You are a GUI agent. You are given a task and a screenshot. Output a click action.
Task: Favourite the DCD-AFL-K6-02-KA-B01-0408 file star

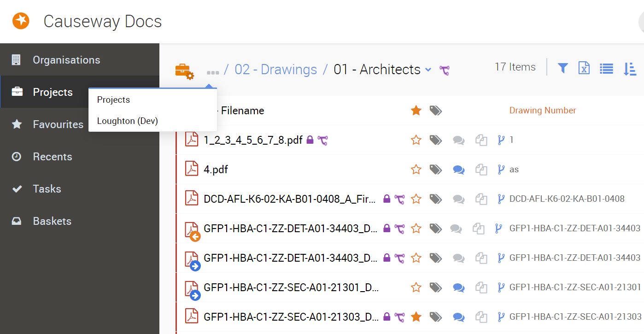tap(416, 199)
